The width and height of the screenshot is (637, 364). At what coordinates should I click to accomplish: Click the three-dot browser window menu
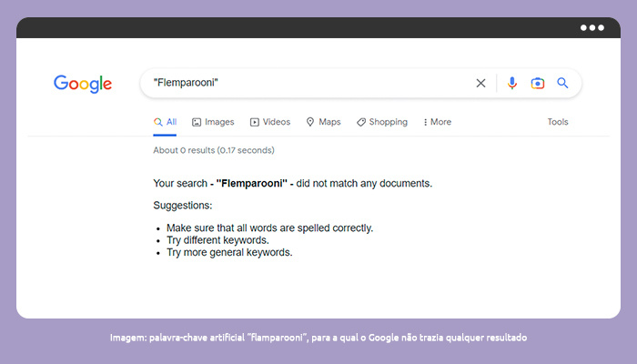(x=591, y=27)
